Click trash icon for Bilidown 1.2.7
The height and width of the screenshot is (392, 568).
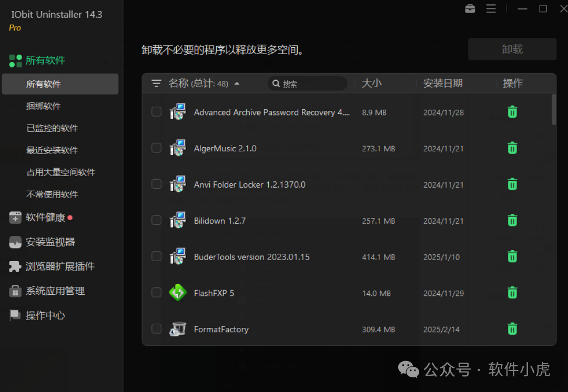pyautogui.click(x=512, y=220)
